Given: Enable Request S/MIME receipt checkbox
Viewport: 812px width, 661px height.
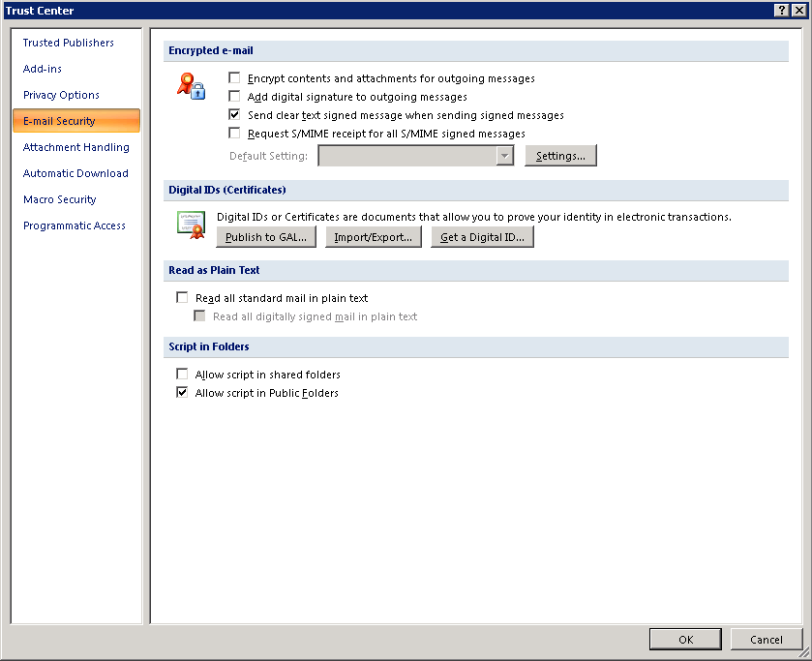Looking at the screenshot, I should tap(234, 134).
